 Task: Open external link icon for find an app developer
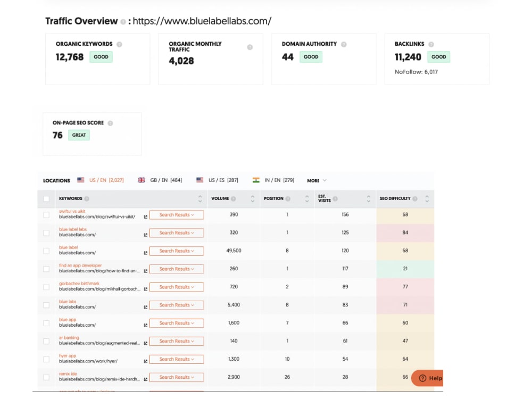click(x=146, y=271)
